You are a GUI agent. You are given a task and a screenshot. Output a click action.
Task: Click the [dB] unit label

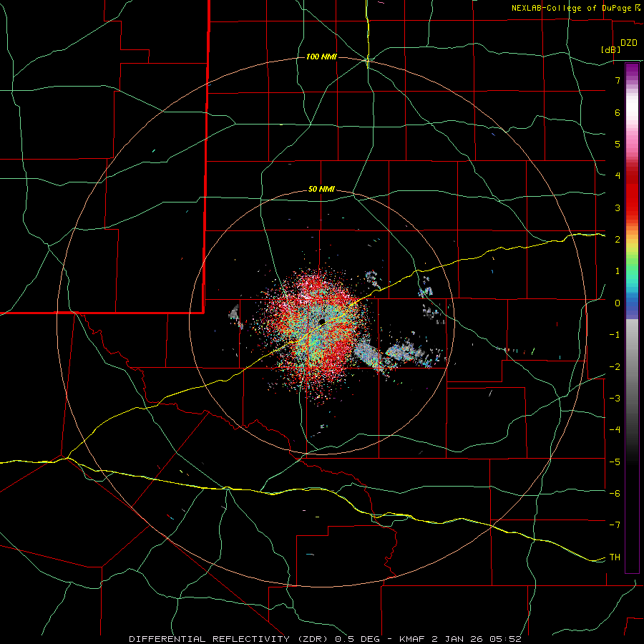pyautogui.click(x=611, y=49)
